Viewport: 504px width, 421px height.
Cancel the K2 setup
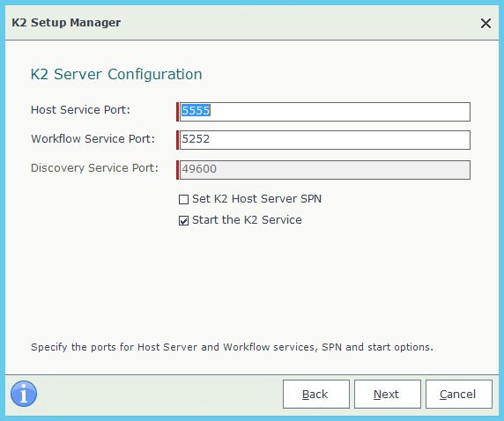459,394
